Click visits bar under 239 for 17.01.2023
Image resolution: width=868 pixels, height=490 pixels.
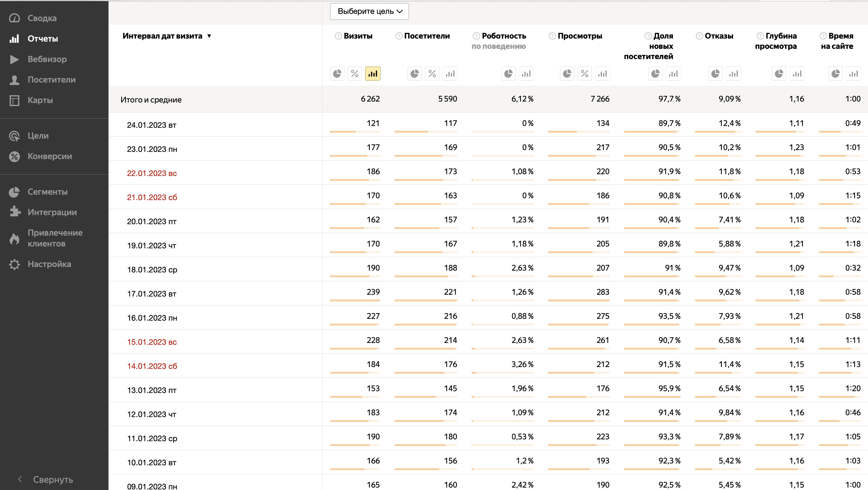click(x=355, y=300)
